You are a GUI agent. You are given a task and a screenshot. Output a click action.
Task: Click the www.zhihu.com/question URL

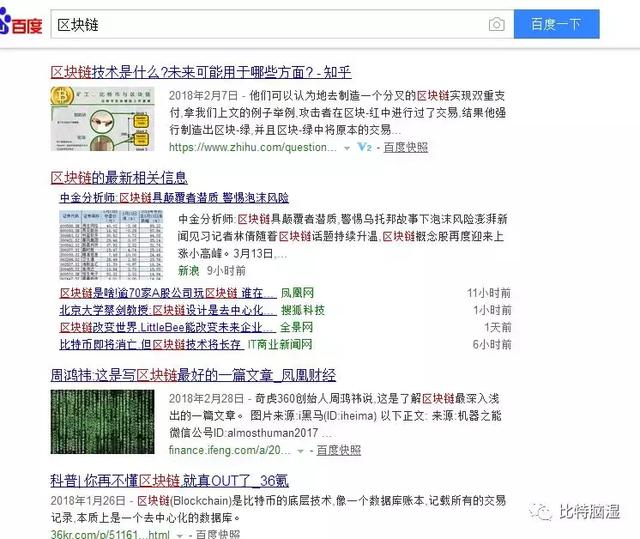pos(253,147)
